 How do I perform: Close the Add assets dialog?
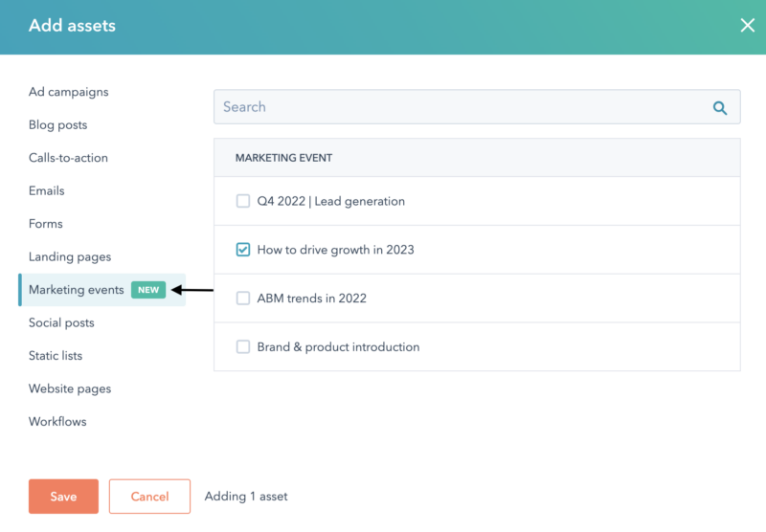747,26
